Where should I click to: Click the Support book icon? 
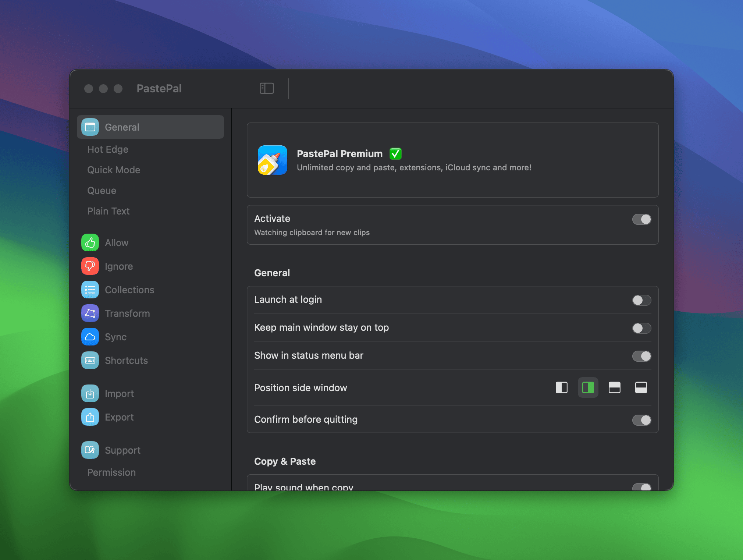point(90,450)
